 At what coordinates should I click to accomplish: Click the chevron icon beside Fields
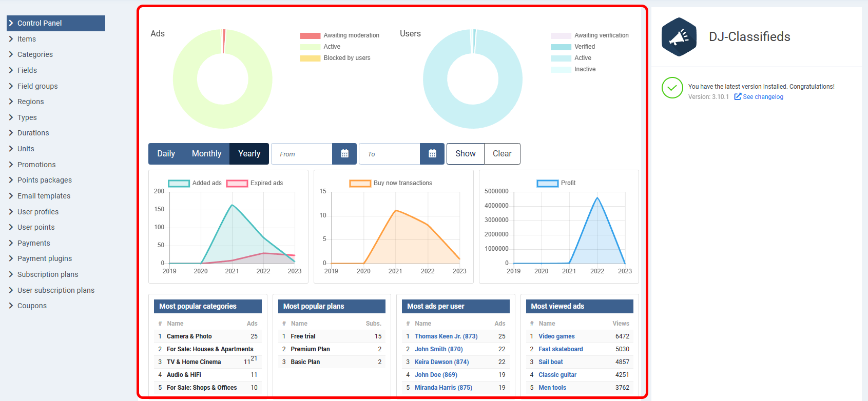click(11, 70)
